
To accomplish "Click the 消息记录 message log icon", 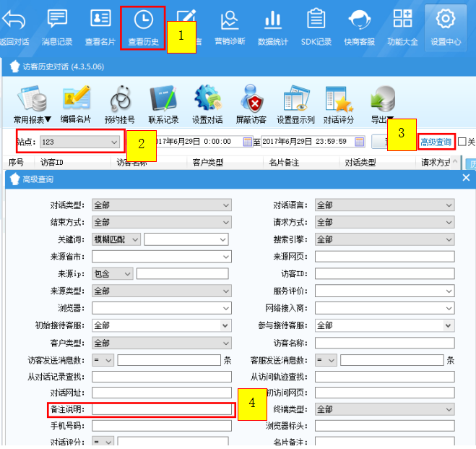I will [57, 27].
